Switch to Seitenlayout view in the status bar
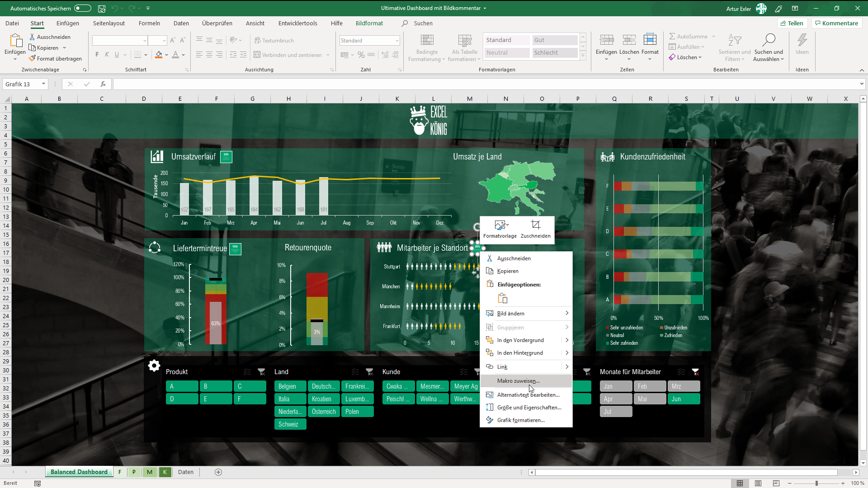868x488 pixels. click(759, 483)
